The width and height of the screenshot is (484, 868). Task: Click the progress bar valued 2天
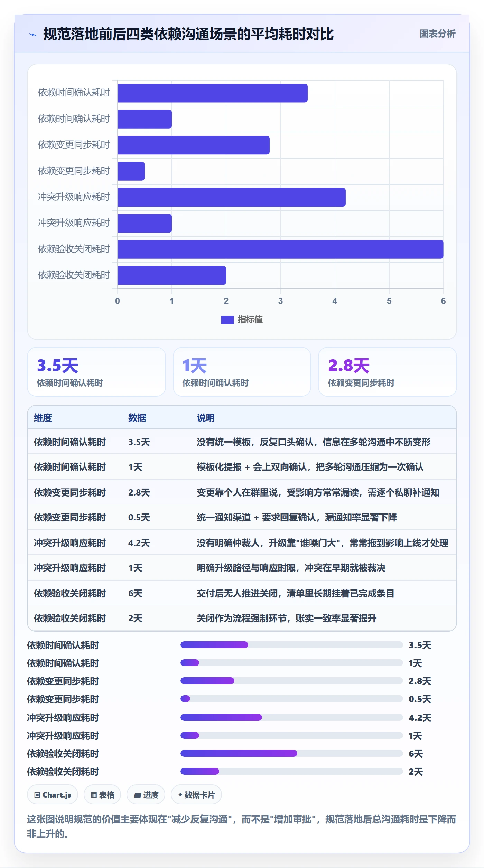pos(292,771)
